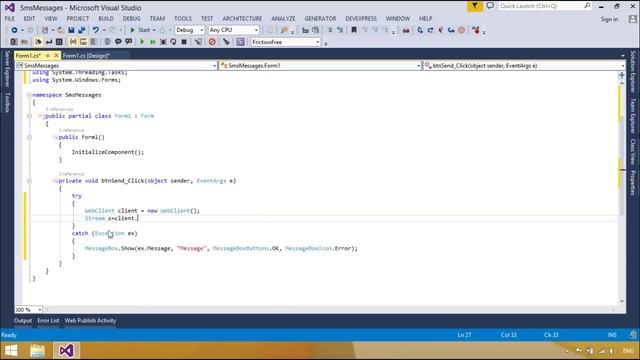Screen dimensions: 640x360
Task: Open the Error List panel tab
Action: [x=48, y=321]
